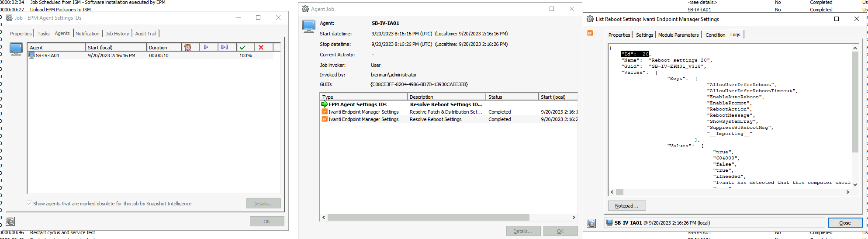Open the Properties tab in Job window

click(21, 34)
